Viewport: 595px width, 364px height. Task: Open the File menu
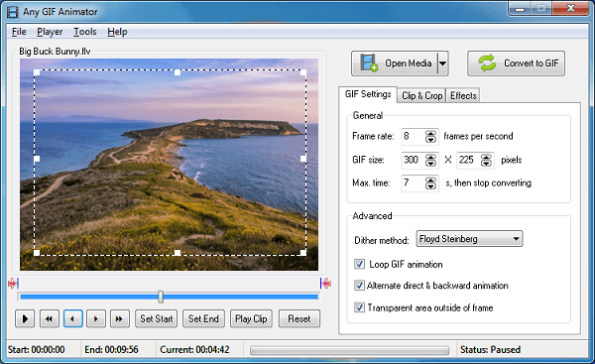(x=19, y=32)
